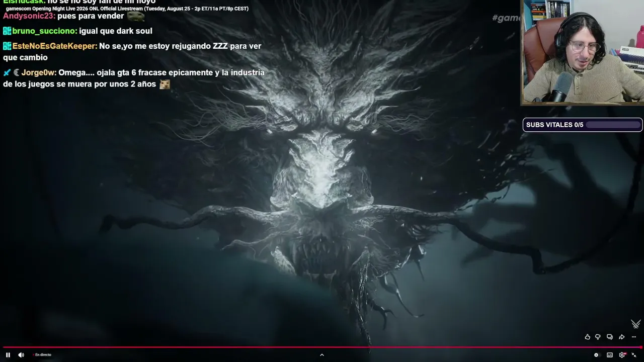Like the video with thumbs up

pyautogui.click(x=587, y=337)
